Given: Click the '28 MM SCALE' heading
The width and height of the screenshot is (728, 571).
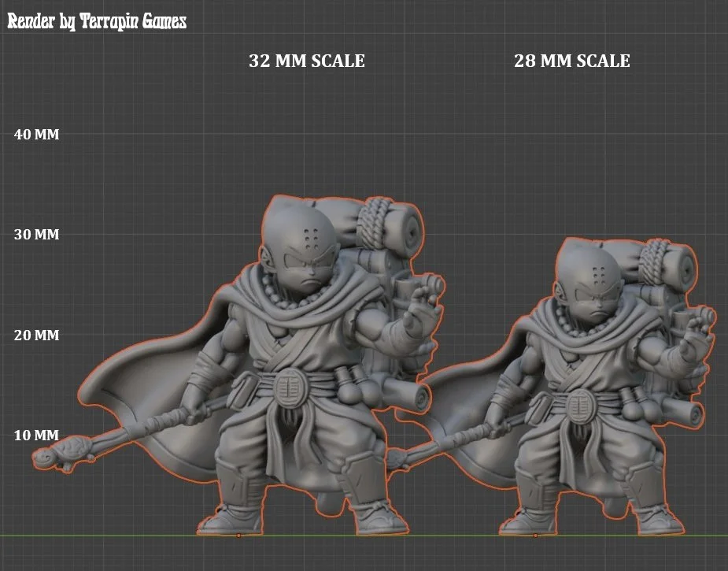Looking at the screenshot, I should point(572,61).
